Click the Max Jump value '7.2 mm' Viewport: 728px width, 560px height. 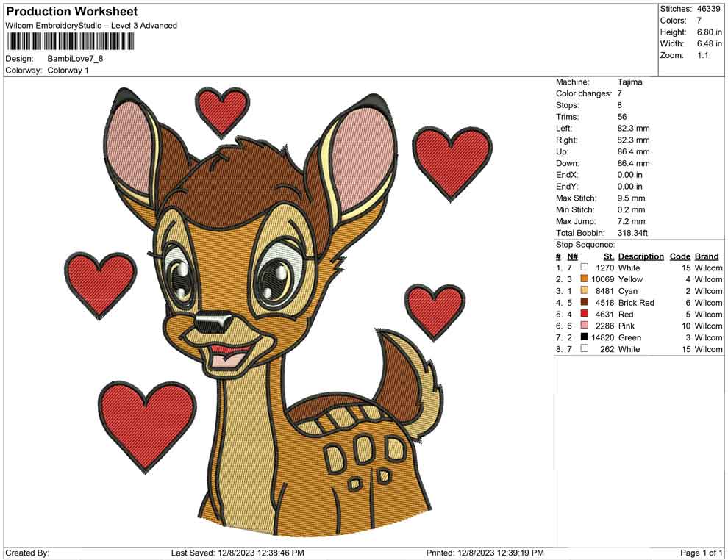point(632,221)
